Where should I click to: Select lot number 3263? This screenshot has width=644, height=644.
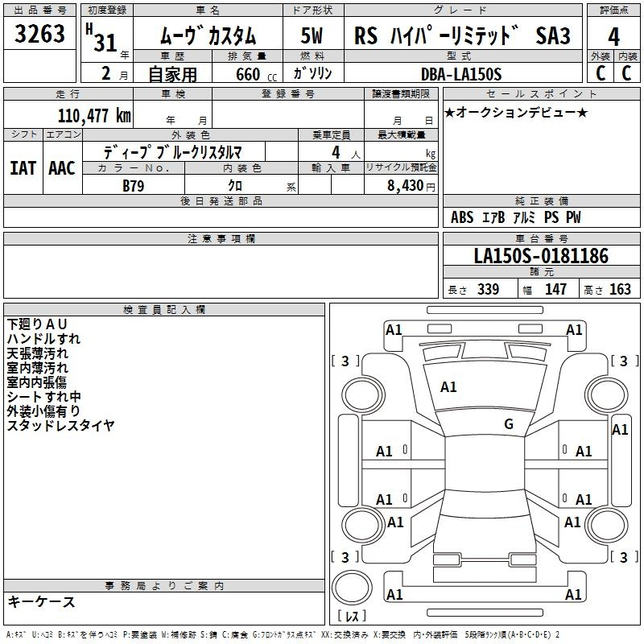(x=40, y=36)
